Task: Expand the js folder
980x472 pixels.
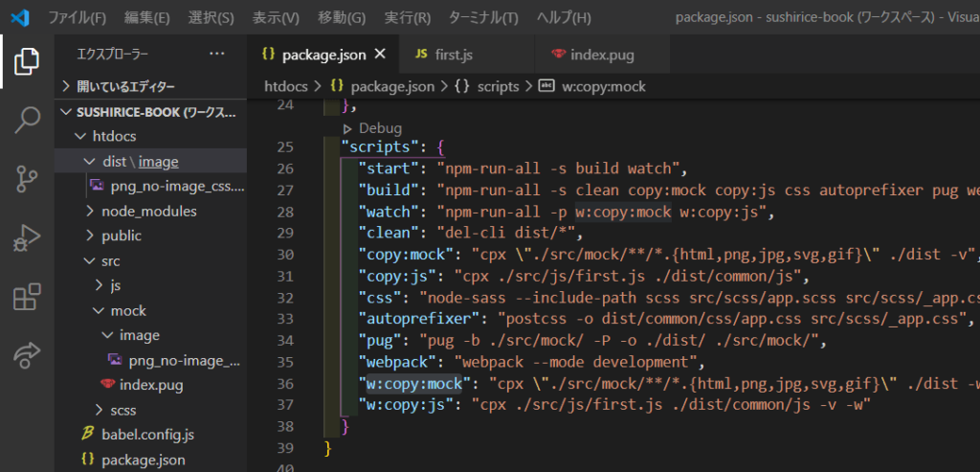Action: tap(150, 285)
